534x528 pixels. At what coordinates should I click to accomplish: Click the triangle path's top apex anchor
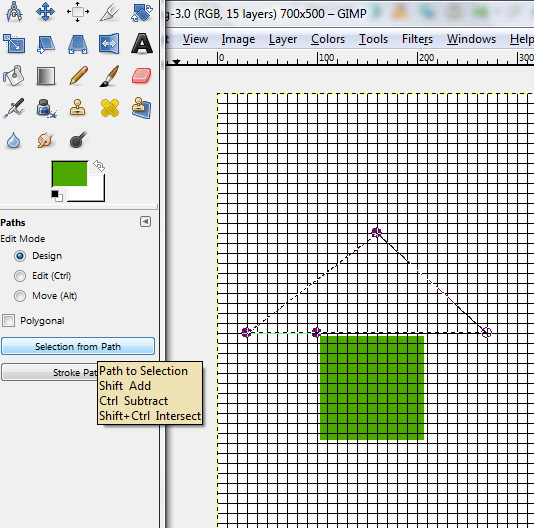(376, 232)
